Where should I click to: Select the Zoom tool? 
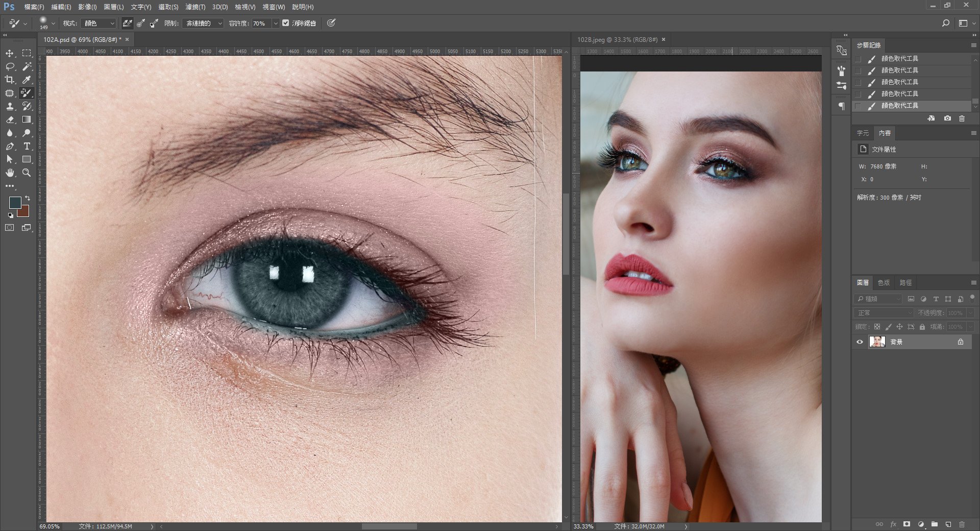(27, 173)
